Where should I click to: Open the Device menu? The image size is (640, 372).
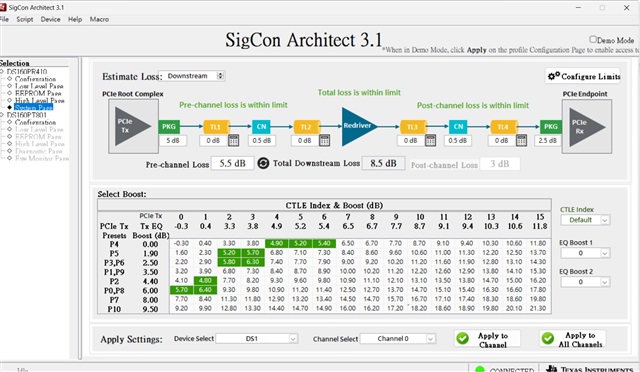pyautogui.click(x=50, y=19)
